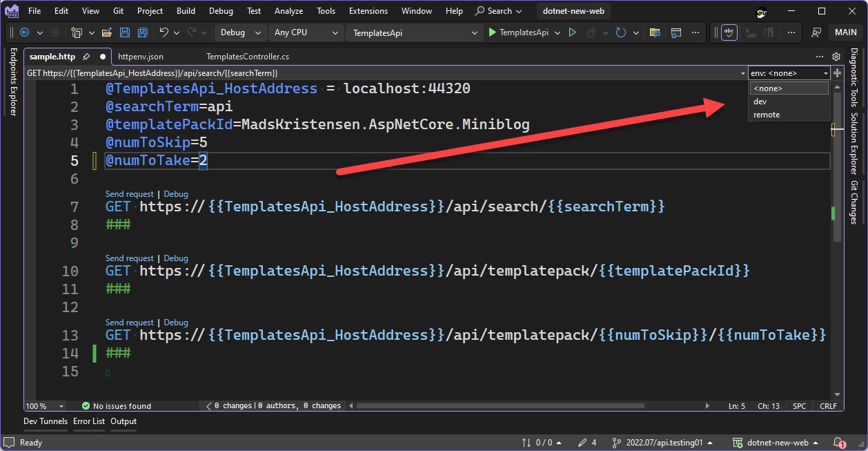Open the TemplatesApi startup project dropdown
Screen dimensions: 868x451
(415, 32)
